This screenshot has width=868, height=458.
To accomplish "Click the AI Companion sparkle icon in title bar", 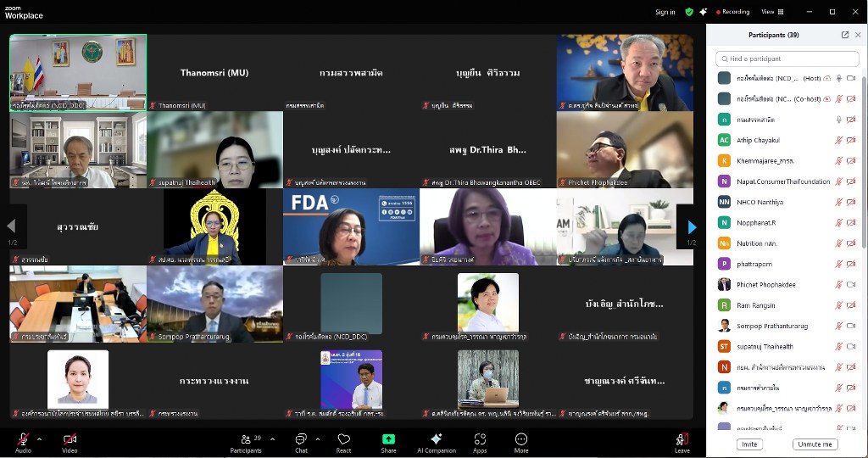I will [703, 12].
